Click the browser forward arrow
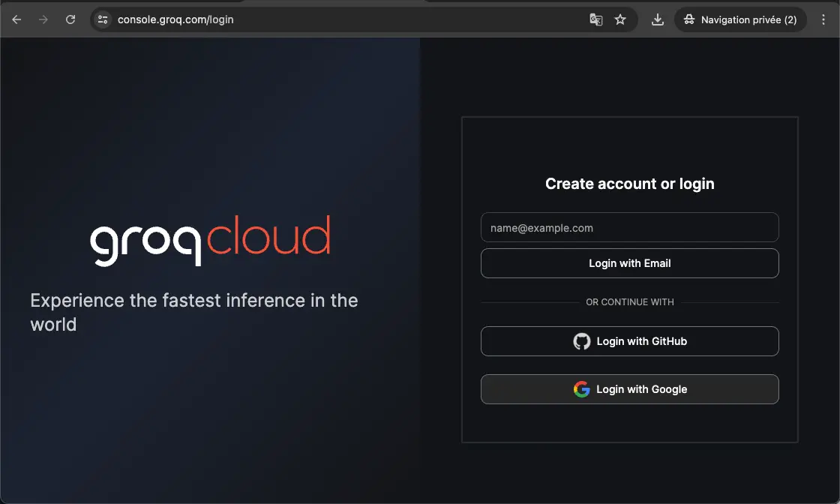This screenshot has width=840, height=504. point(43,20)
